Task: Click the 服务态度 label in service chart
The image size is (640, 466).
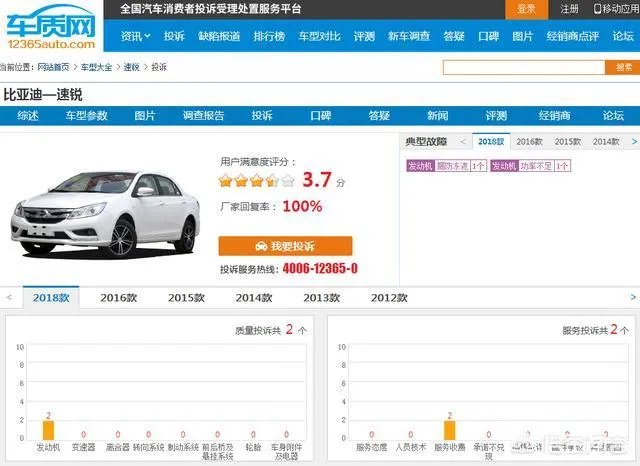Action: (x=371, y=447)
